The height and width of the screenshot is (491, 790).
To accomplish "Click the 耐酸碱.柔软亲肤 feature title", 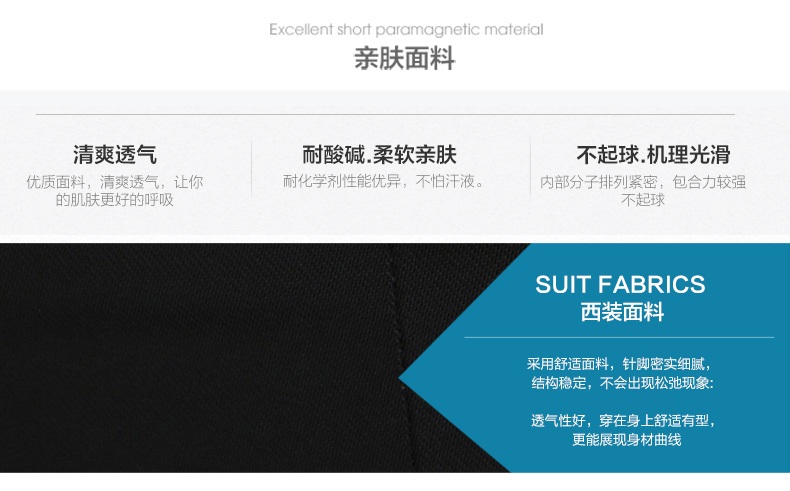I will click(x=379, y=154).
